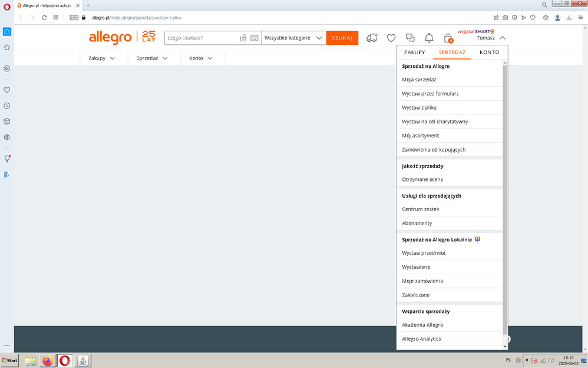Switch to the KONTO tab

tap(490, 52)
